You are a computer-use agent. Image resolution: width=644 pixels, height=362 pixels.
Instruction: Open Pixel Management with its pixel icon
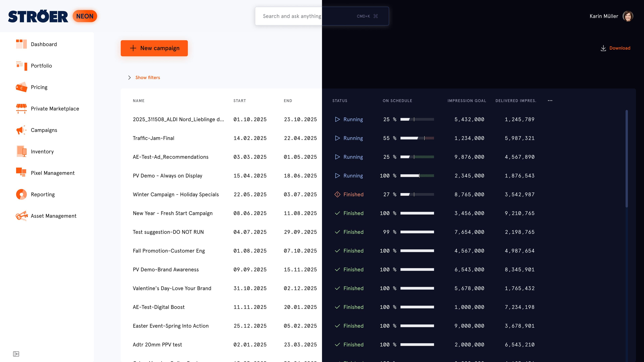[x=21, y=173]
